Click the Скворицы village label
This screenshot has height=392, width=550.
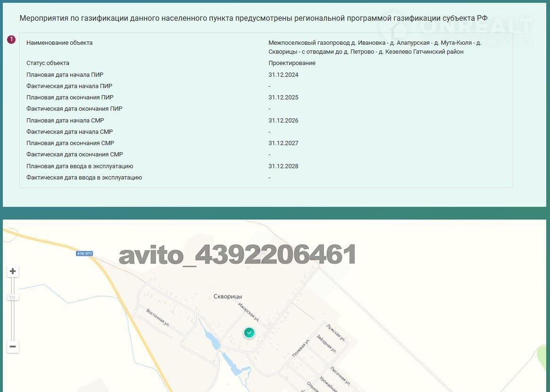228,296
